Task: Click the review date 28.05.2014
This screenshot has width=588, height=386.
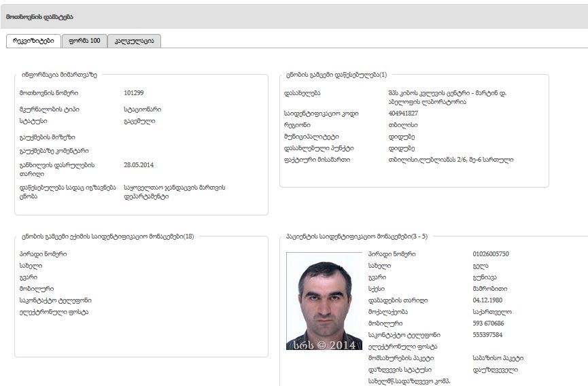Action: pyautogui.click(x=139, y=165)
